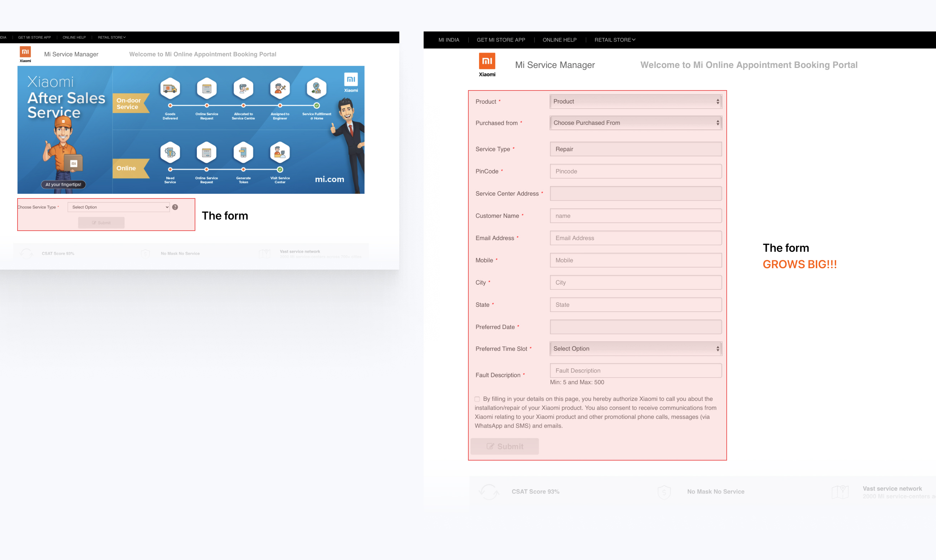Image resolution: width=936 pixels, height=560 pixels.
Task: Click the Visit Service Center icon
Action: (280, 153)
